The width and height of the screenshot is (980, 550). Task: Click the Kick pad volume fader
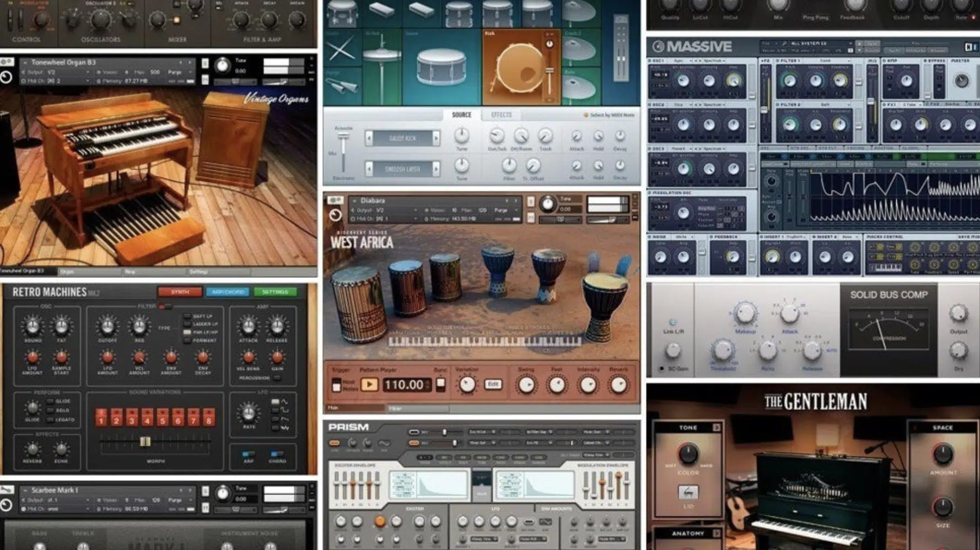point(550,69)
